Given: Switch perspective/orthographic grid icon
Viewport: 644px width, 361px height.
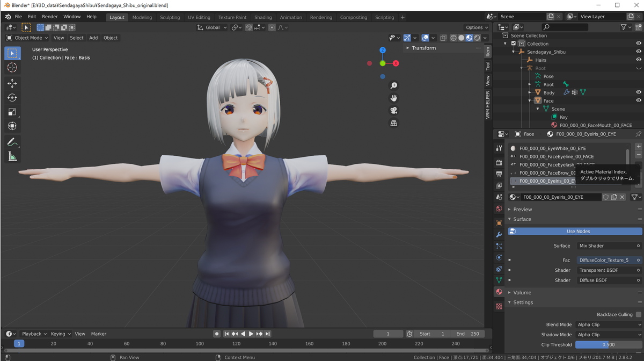Looking at the screenshot, I should [394, 123].
